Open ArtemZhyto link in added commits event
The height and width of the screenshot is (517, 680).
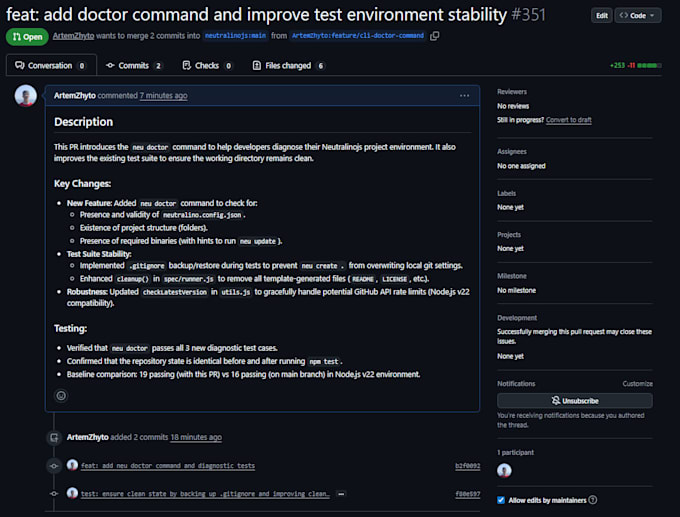(x=88, y=437)
